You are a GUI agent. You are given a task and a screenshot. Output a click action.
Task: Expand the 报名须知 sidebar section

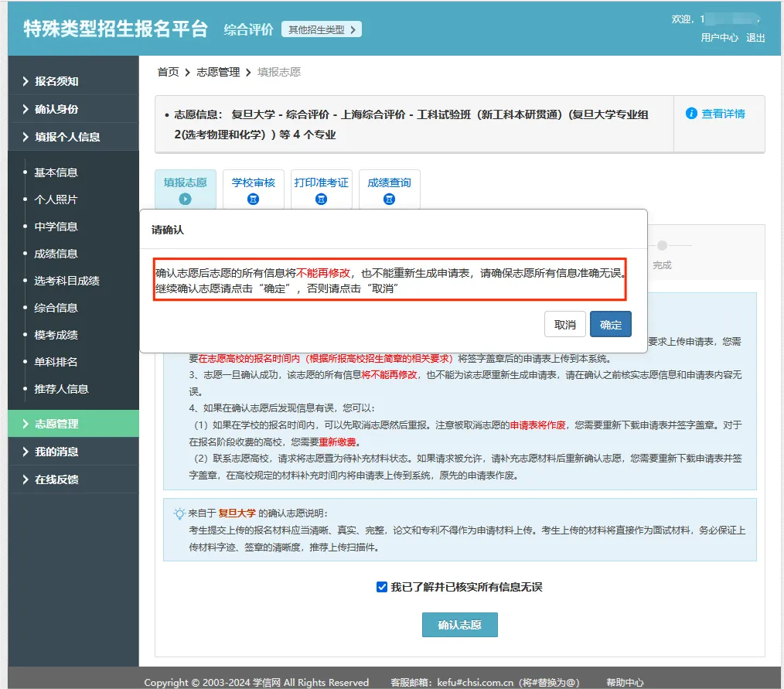56,81
